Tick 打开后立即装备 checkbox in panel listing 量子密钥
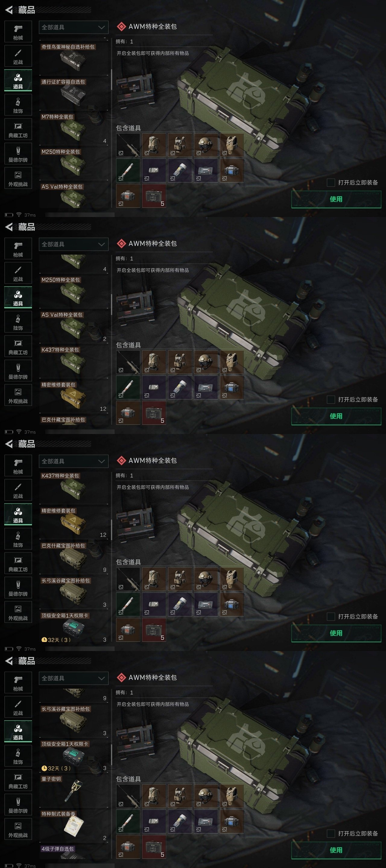Image resolution: width=386 pixels, height=868 pixels. (x=331, y=833)
